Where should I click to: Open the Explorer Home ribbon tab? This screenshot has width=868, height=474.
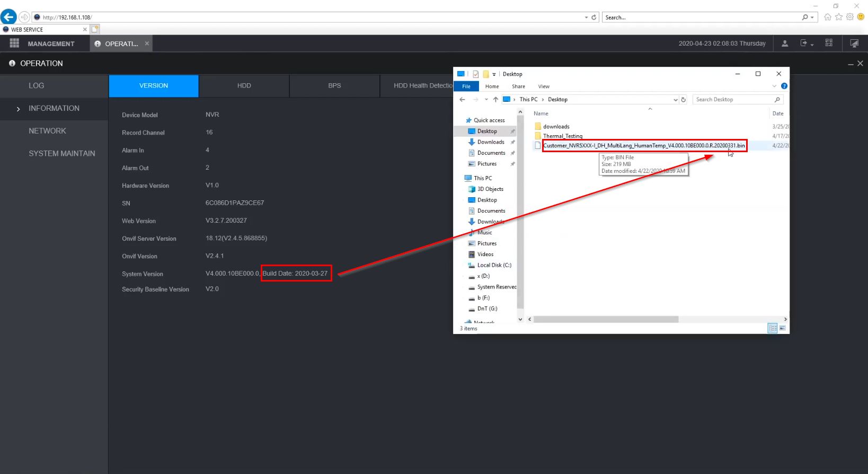(492, 86)
